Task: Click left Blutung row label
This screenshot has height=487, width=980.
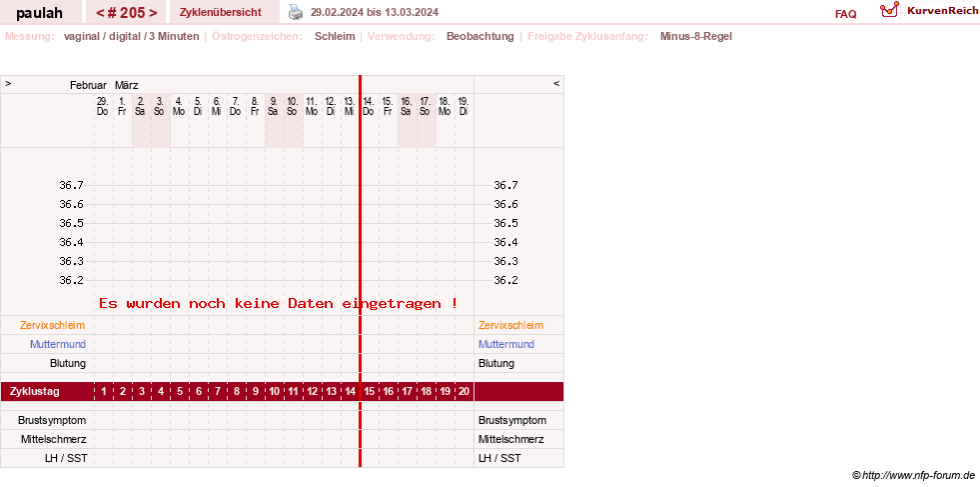Action: [68, 363]
